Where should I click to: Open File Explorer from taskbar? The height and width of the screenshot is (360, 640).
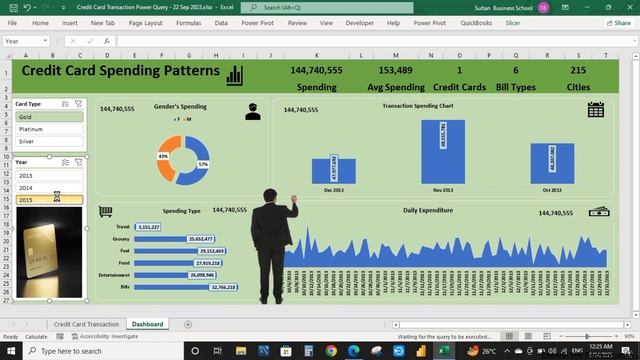(241, 351)
